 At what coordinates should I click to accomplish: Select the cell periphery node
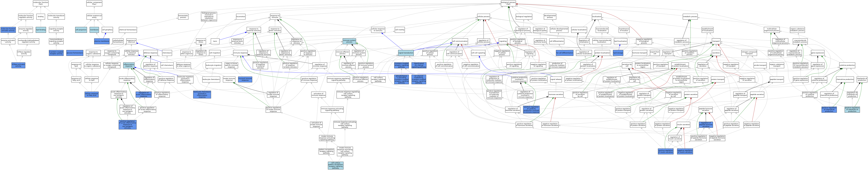(x=107, y=30)
